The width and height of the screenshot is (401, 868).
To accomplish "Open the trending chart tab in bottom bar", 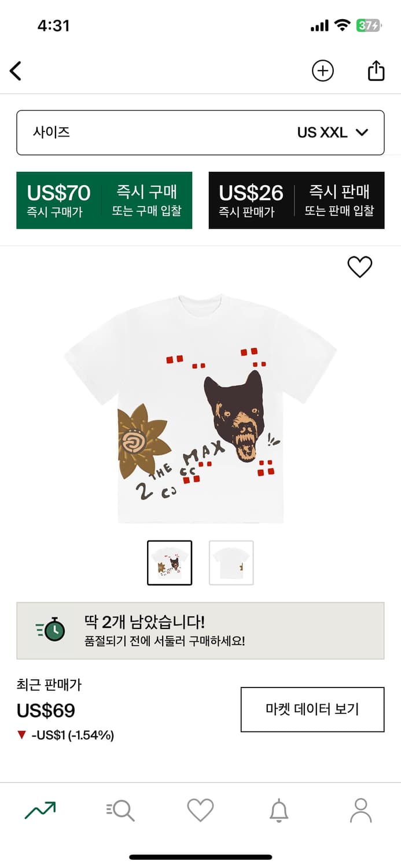I will [40, 810].
